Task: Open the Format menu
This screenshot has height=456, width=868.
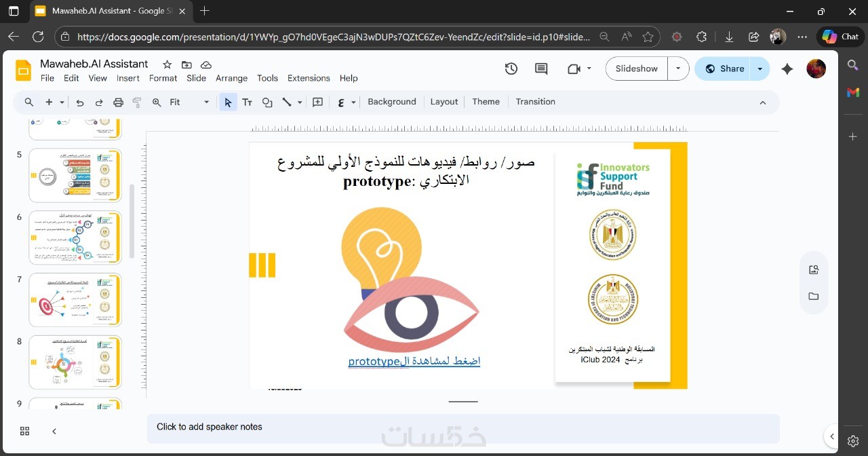Action: coord(163,78)
